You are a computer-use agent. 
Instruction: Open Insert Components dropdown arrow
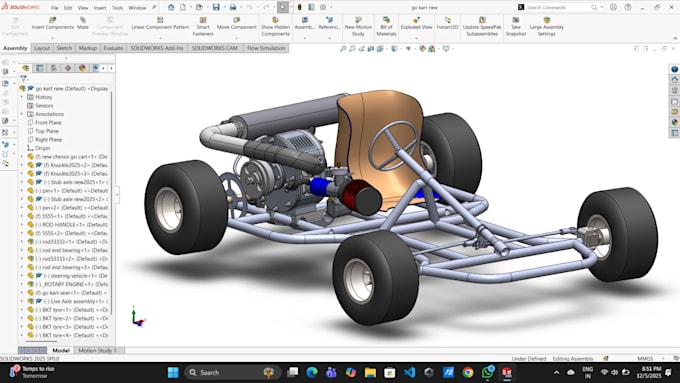click(52, 38)
